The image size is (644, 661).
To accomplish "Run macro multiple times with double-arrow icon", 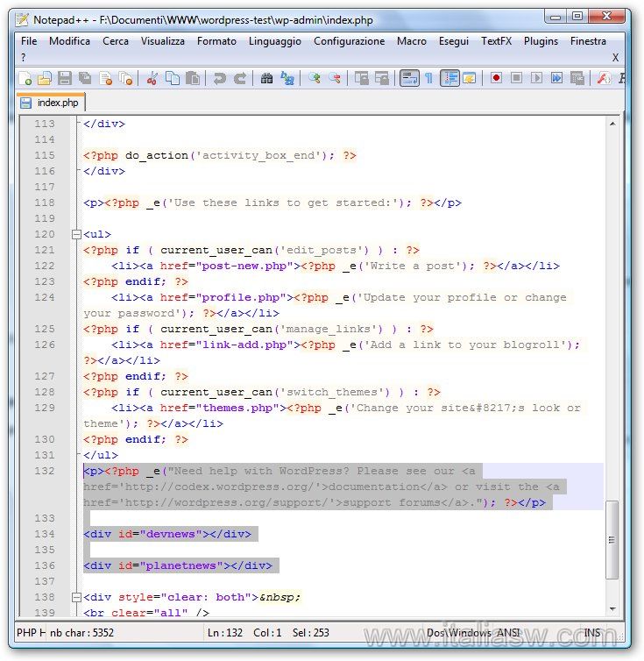I will (x=556, y=78).
